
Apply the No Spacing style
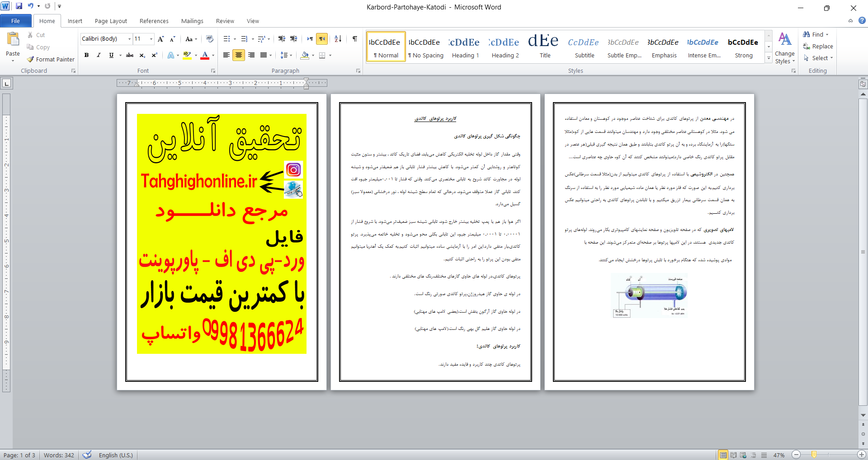point(426,47)
